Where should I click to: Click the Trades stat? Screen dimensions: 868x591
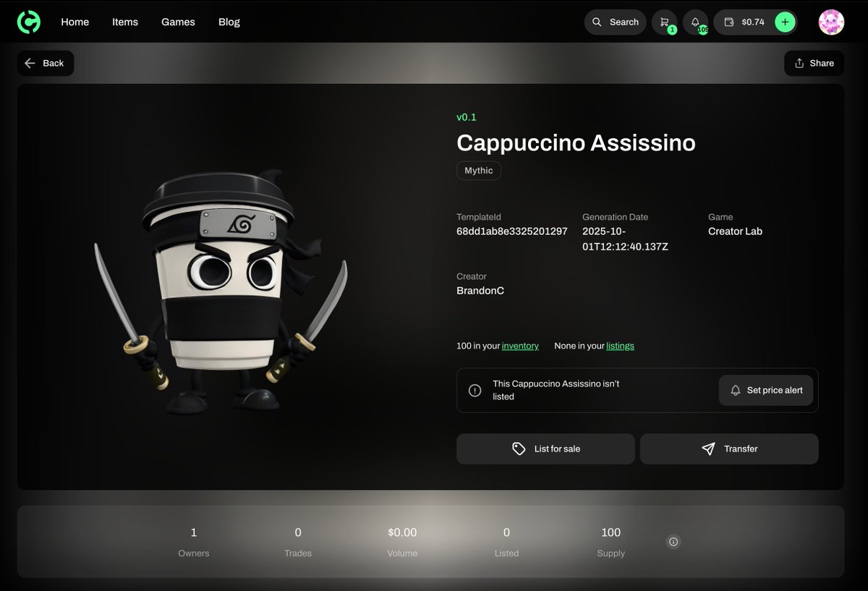click(298, 542)
